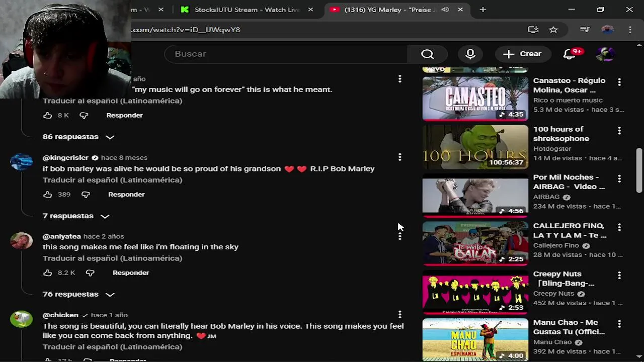Like the @aniyatea comment
Viewport: 644px width, 362px height.
(x=47, y=273)
